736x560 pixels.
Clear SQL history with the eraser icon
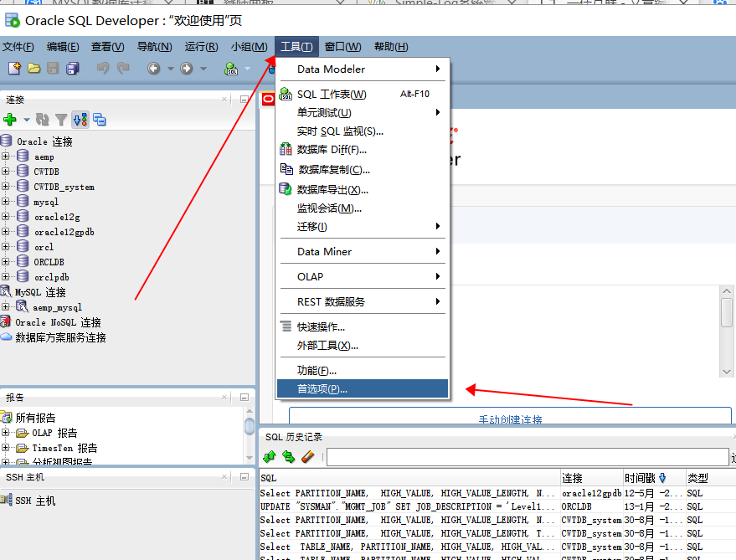tap(307, 456)
